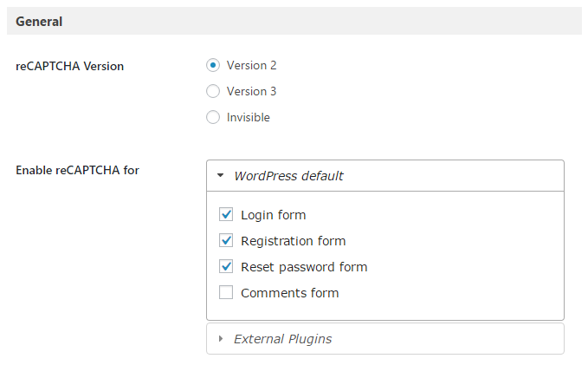Click the Version 3 label text
The height and width of the screenshot is (365, 588).
(x=252, y=91)
